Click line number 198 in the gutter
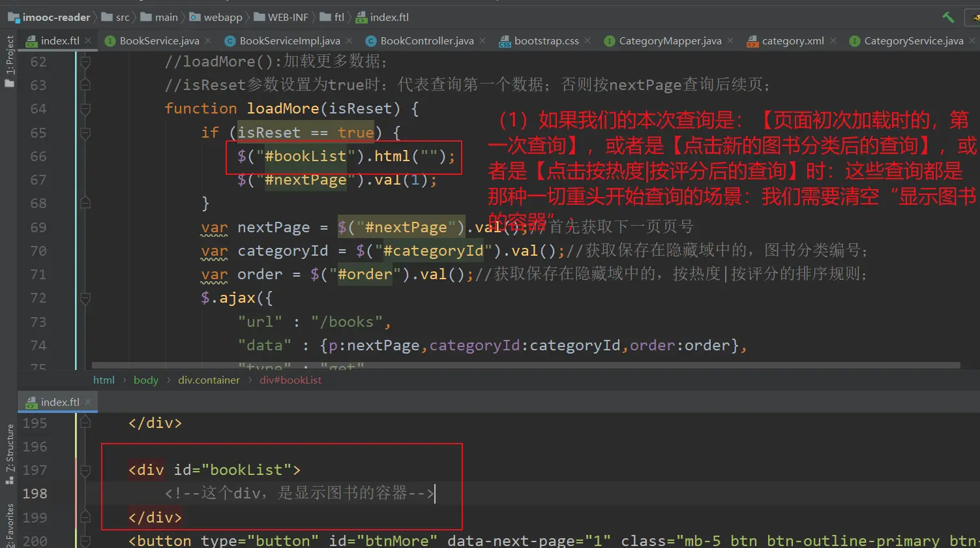The height and width of the screenshot is (548, 980). 35,493
